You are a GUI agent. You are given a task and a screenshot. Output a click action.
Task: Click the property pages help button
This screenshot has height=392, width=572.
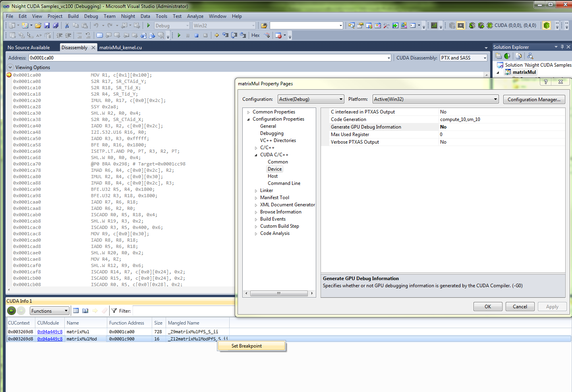coord(546,82)
